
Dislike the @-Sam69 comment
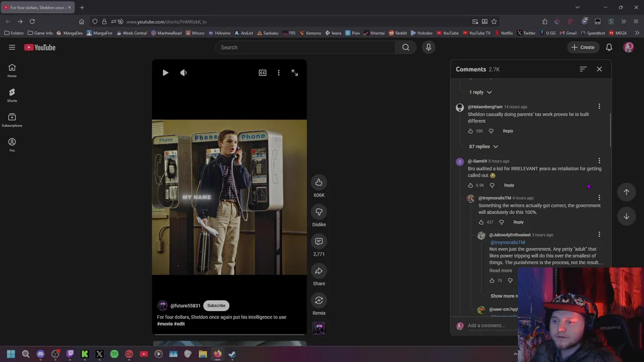492,185
